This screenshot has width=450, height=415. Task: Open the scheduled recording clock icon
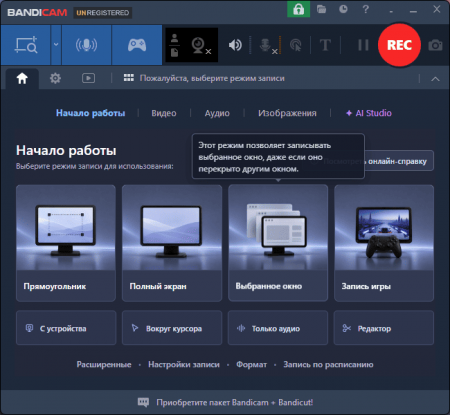(x=343, y=9)
